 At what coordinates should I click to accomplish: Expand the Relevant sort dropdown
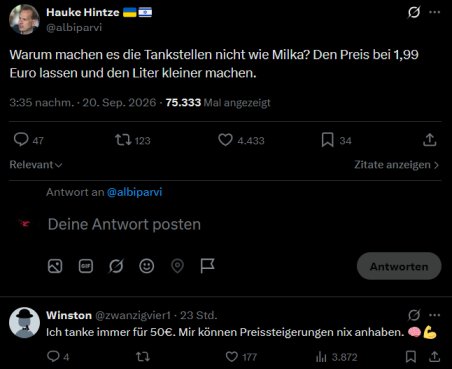click(36, 165)
